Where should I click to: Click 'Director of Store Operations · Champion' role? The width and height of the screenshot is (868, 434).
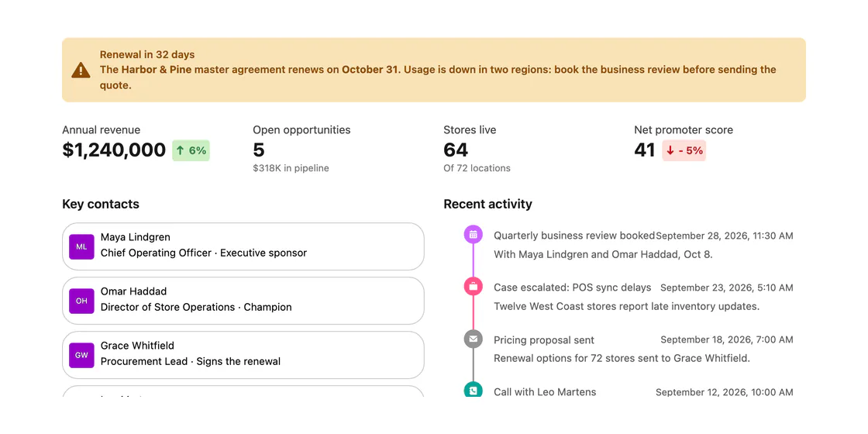coord(196,307)
